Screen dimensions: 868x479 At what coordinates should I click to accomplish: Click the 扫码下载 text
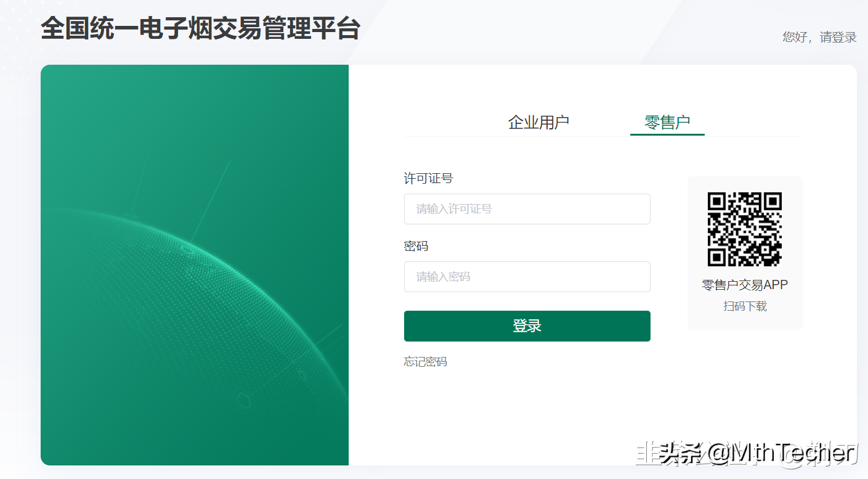coord(745,306)
